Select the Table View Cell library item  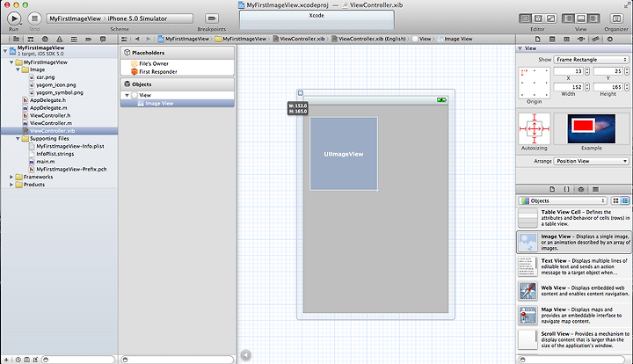point(573,218)
